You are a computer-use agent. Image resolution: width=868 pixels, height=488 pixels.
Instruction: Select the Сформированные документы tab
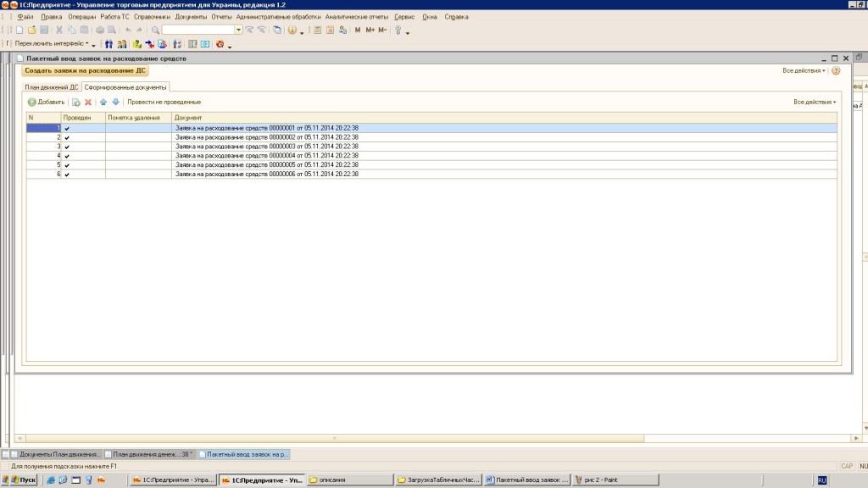click(x=125, y=87)
